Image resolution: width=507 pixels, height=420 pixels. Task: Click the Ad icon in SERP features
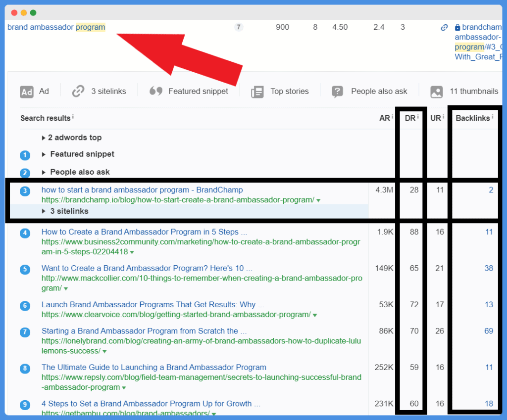pyautogui.click(x=27, y=92)
